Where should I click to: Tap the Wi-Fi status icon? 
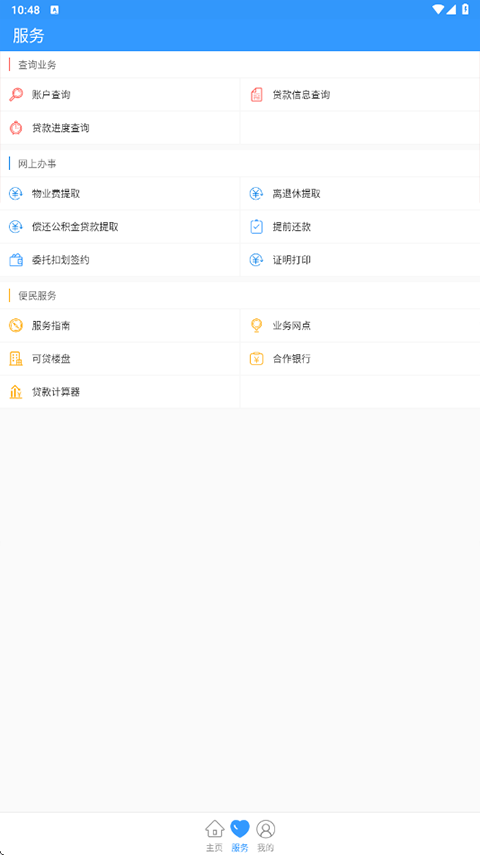tap(439, 9)
